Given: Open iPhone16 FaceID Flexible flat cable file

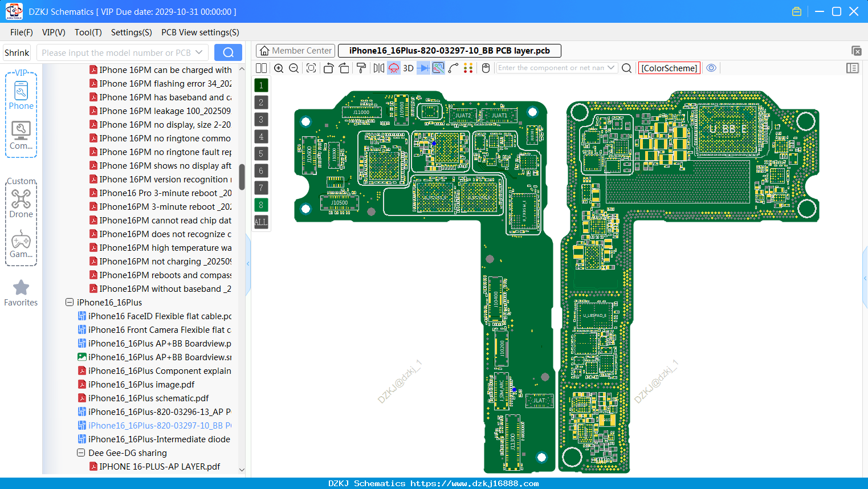Looking at the screenshot, I should pos(154,316).
